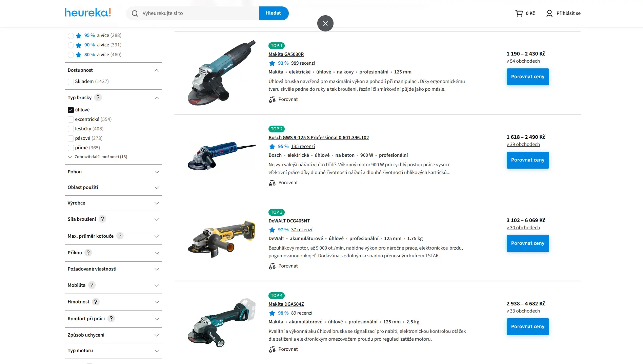
Task: Select the 95 % a více rating radio
Action: (x=71, y=36)
